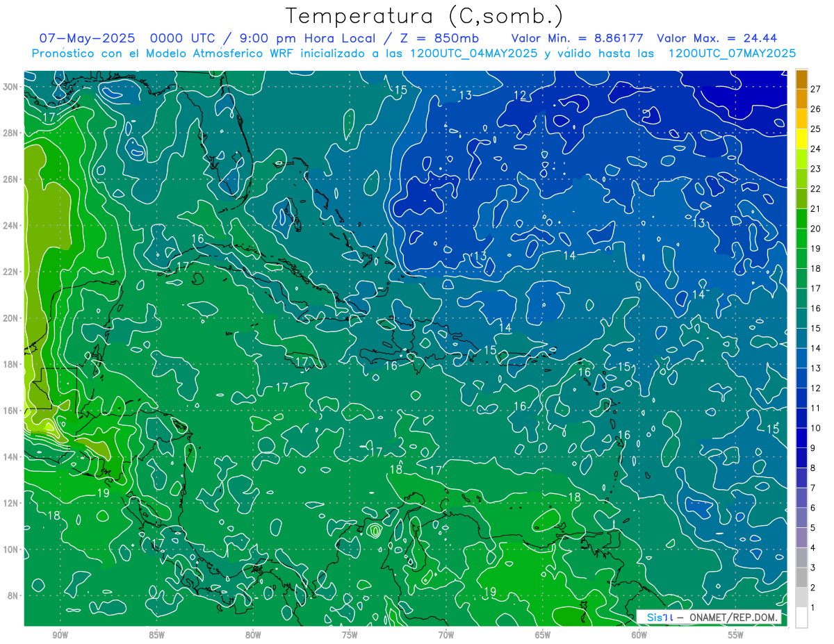
Task: Click the 8N latitude label
Action: coord(14,595)
